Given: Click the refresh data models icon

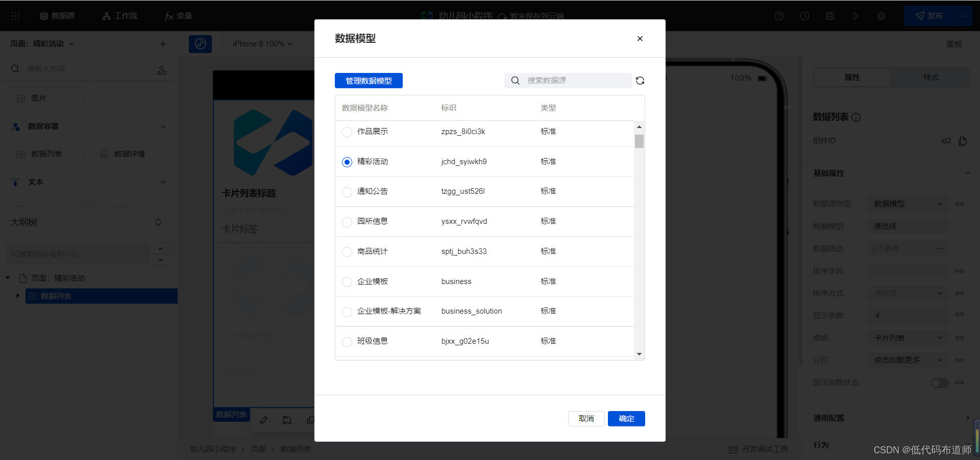Looking at the screenshot, I should [640, 81].
